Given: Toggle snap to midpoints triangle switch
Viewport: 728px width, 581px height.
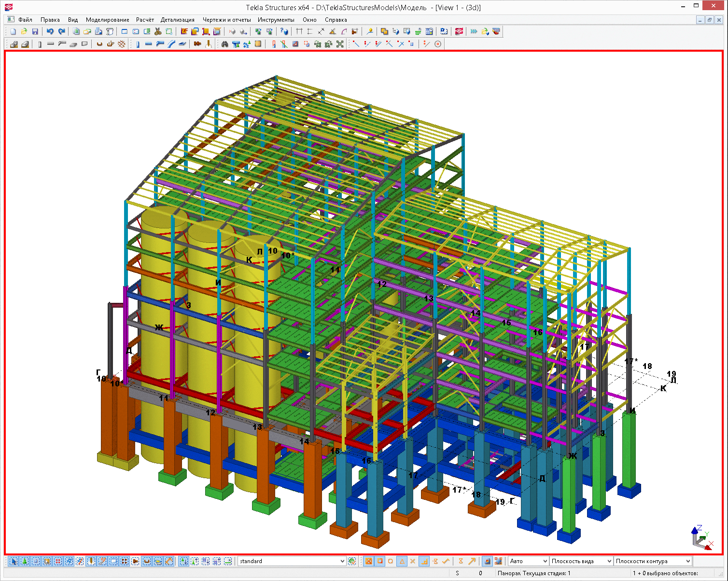Looking at the screenshot, I should click(x=402, y=561).
